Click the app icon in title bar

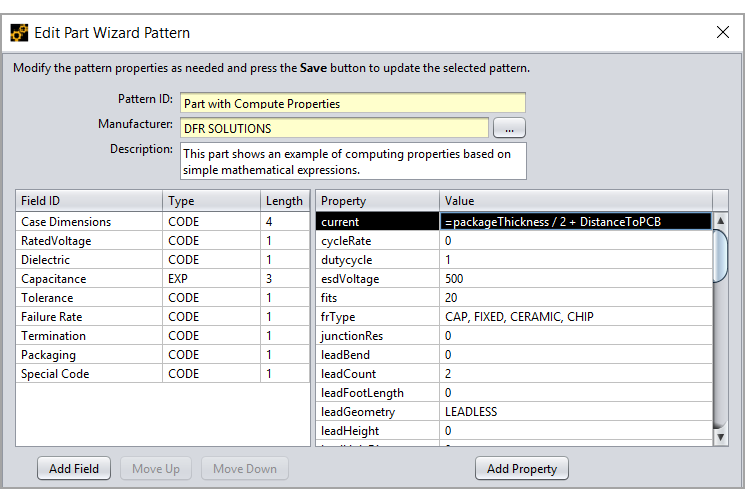tap(19, 32)
